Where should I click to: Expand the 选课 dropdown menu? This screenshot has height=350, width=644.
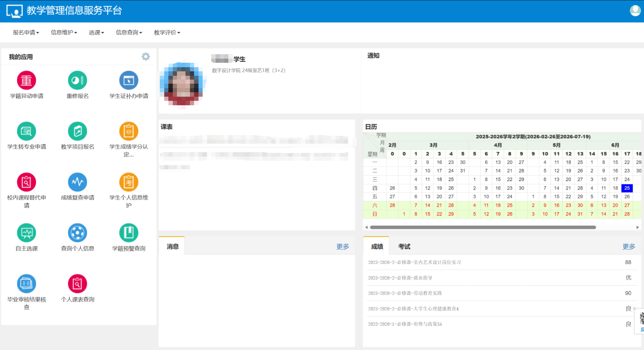pyautogui.click(x=96, y=32)
